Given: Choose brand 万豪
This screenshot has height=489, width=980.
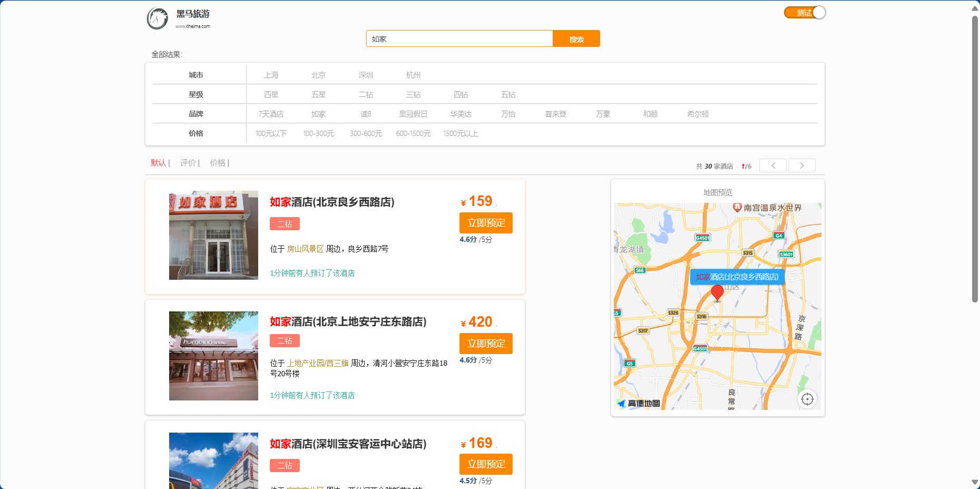Looking at the screenshot, I should coord(603,114).
